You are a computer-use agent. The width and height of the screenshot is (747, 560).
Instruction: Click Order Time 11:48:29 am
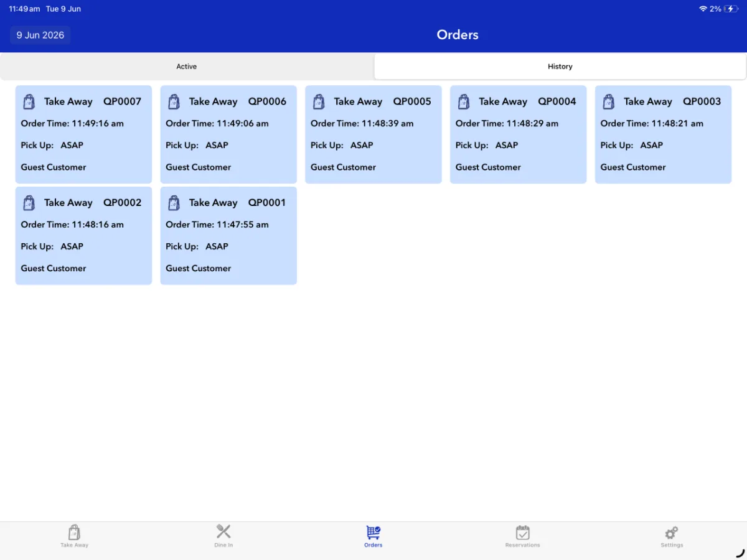(507, 123)
